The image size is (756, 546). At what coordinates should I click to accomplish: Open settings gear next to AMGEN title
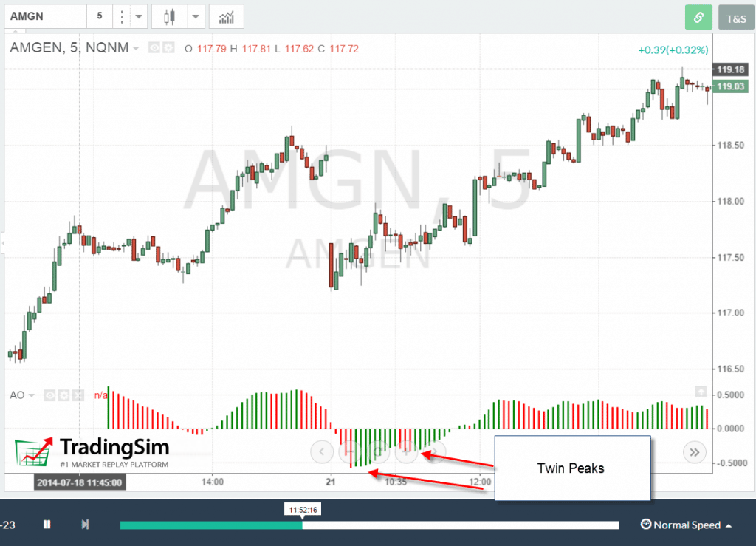click(x=168, y=48)
